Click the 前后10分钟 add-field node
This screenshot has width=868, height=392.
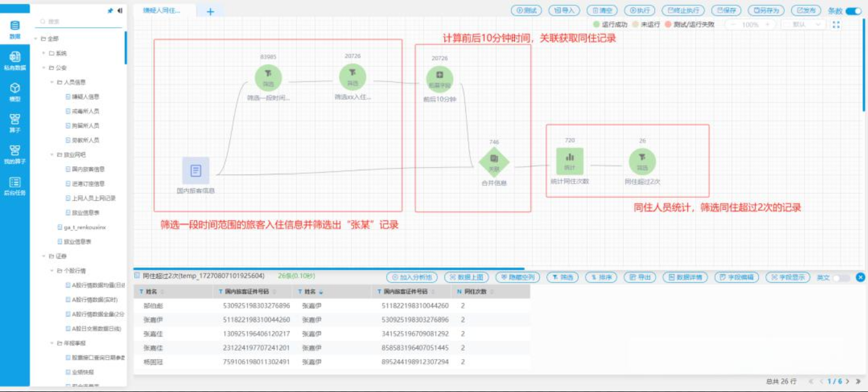point(439,79)
